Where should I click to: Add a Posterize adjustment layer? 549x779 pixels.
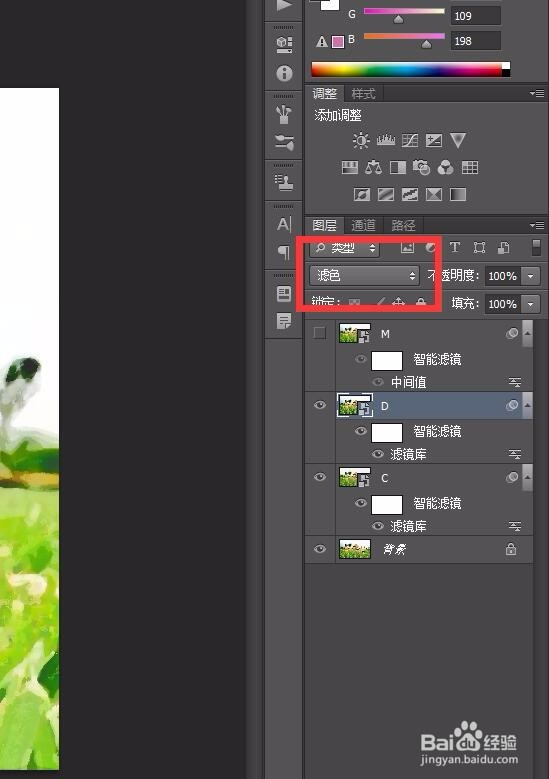pos(386,194)
